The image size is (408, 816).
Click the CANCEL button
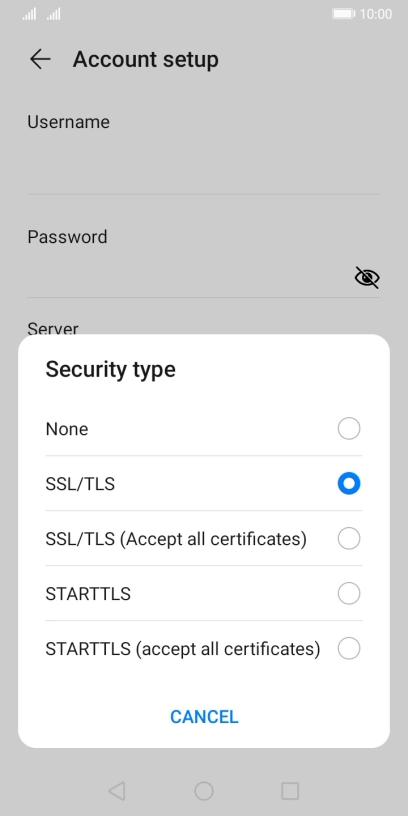204,717
